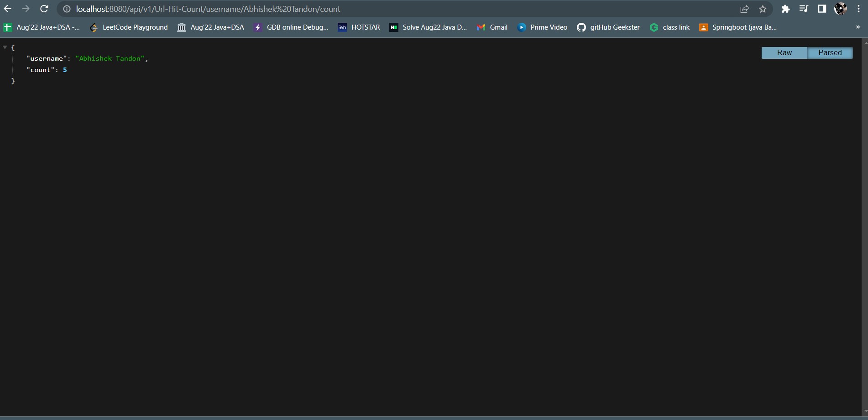Open Springboot bookmark
Viewport: 868px width, 420px height.
[738, 27]
